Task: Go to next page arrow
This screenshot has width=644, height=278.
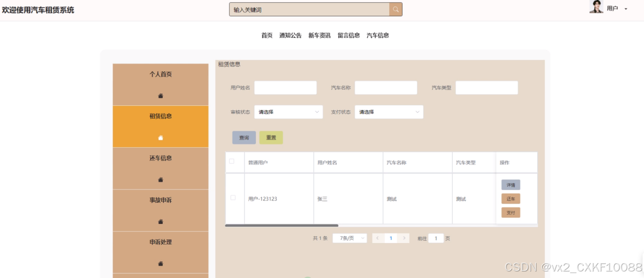Action: (404, 238)
